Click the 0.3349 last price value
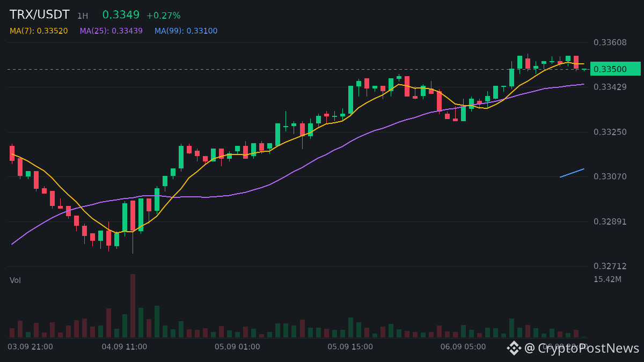The height and width of the screenshot is (362, 644). (x=121, y=15)
